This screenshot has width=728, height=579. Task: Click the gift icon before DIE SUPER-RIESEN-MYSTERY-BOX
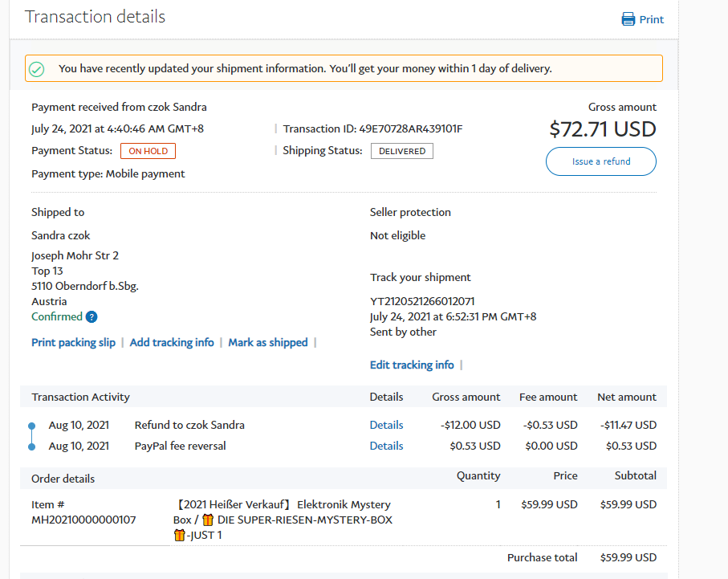pyautogui.click(x=207, y=520)
